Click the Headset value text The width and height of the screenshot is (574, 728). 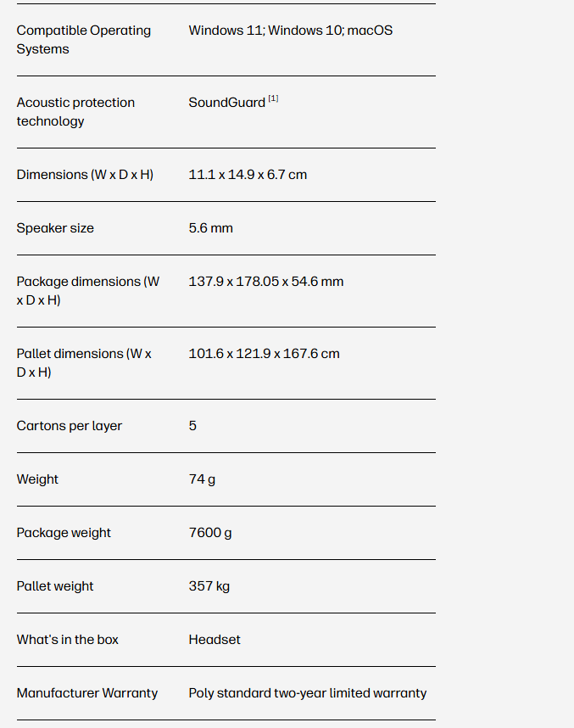click(x=214, y=640)
